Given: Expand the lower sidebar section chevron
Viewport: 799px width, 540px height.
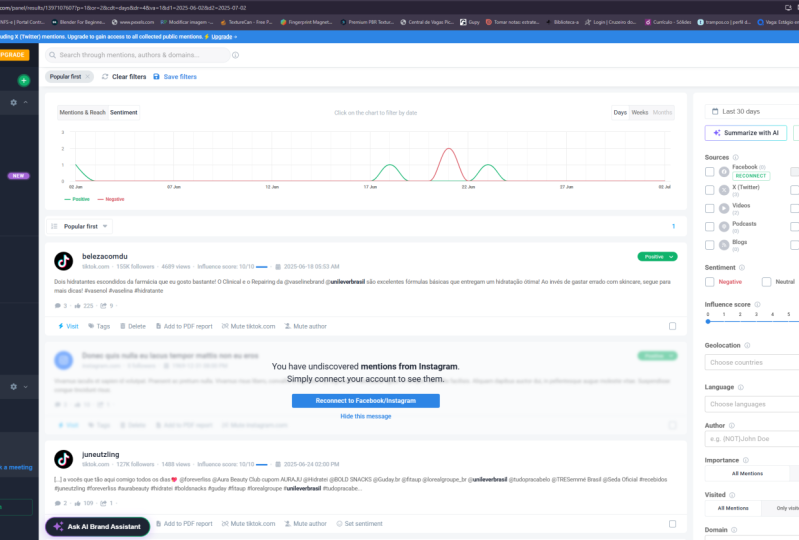Looking at the screenshot, I should point(25,387).
